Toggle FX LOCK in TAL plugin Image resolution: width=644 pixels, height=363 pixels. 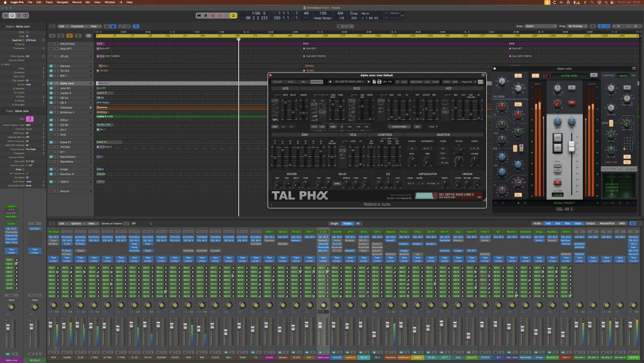277,82
